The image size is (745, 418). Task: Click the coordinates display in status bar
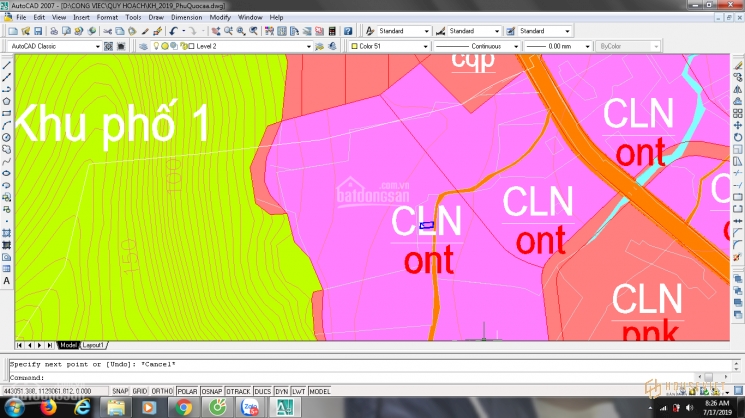click(55, 391)
